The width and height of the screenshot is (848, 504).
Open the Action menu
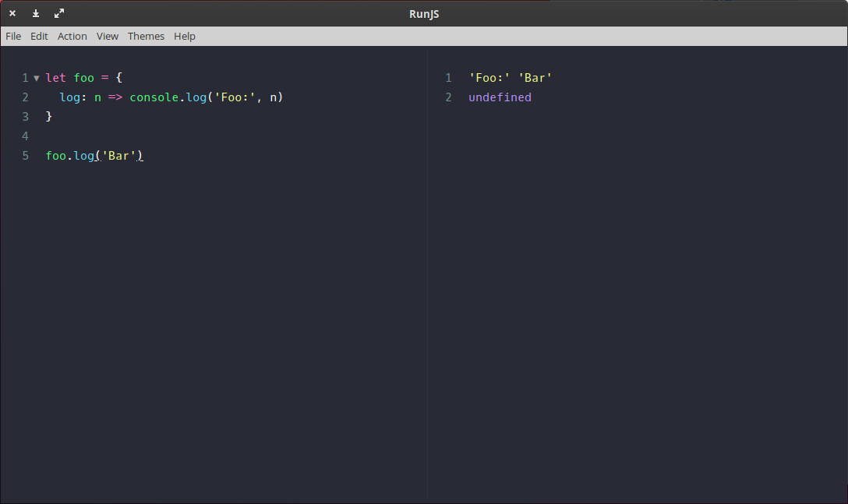72,36
